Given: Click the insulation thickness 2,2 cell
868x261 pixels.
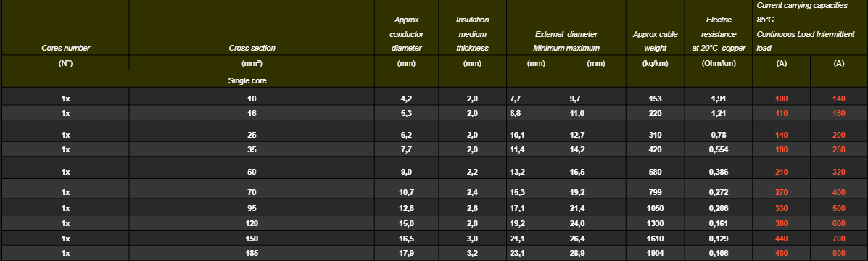Looking at the screenshot, I should click(x=472, y=171).
